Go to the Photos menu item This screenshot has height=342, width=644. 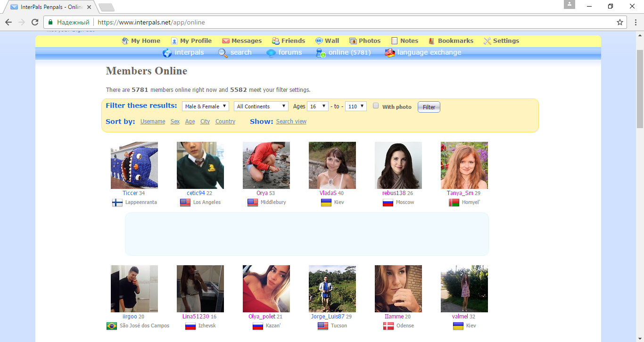(370, 41)
